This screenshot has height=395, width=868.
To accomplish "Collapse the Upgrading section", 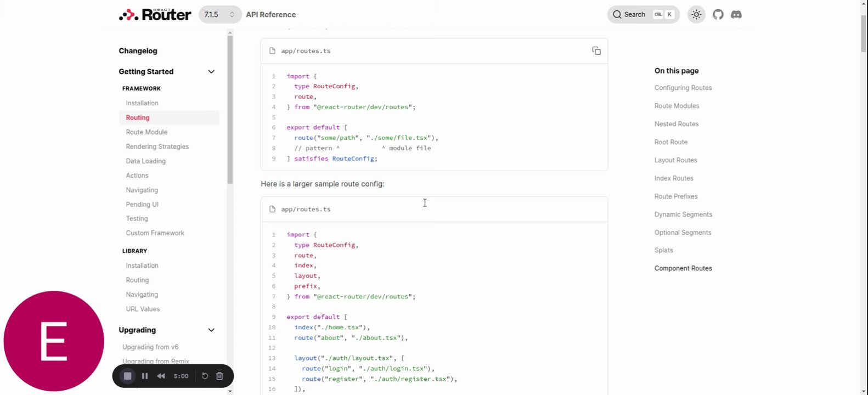I will coord(211,330).
